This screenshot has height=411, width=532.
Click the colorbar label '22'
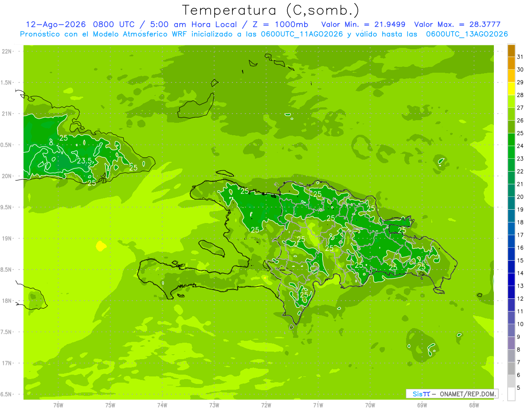click(x=520, y=171)
